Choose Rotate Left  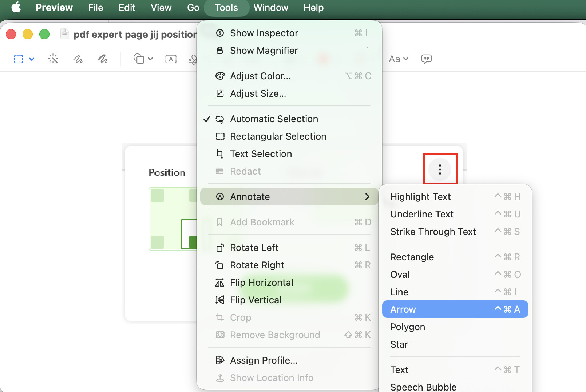[x=289, y=248]
